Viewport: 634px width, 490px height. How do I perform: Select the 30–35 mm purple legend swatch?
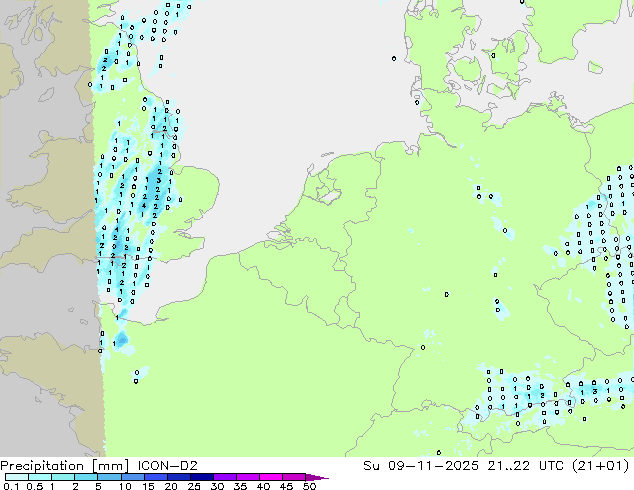224,477
